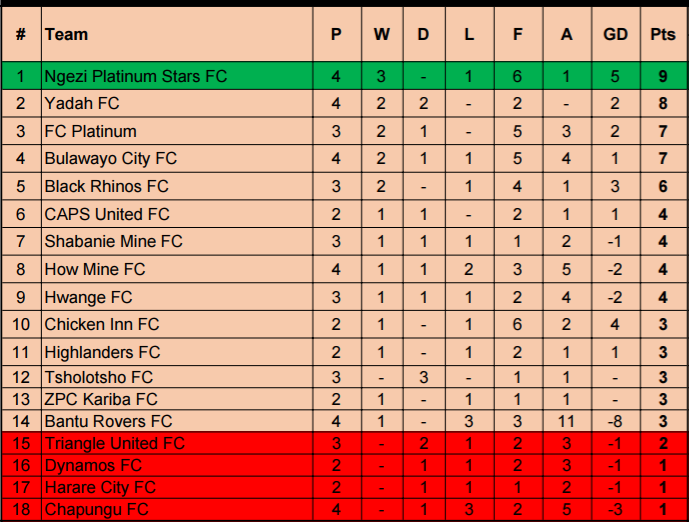Select the Yadah FC team cell
The height and width of the screenshot is (524, 689).
point(81,103)
